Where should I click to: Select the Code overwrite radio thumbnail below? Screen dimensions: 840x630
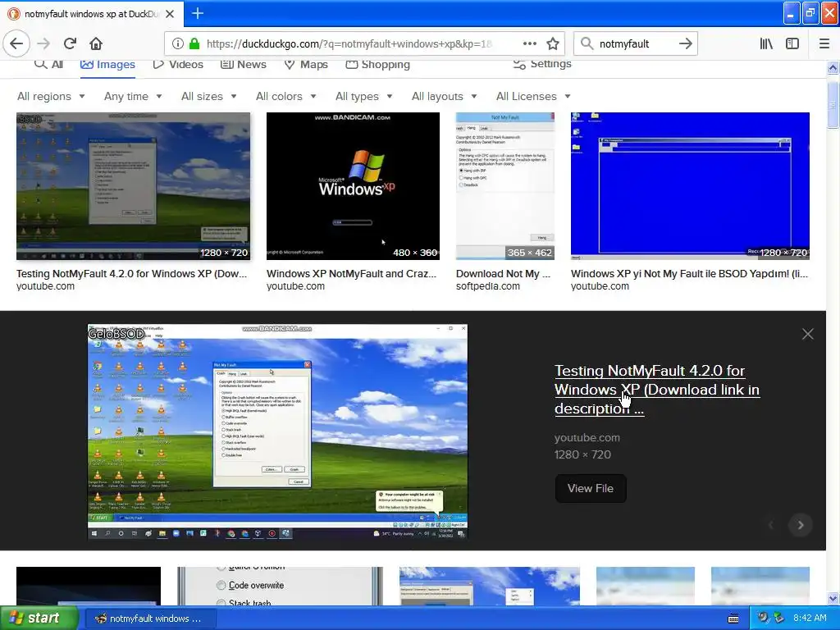tap(281, 586)
